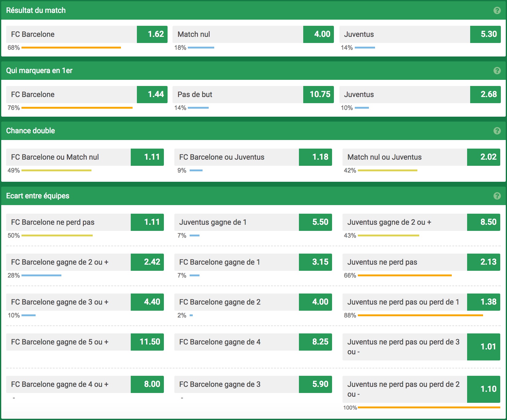Image resolution: width=507 pixels, height=420 pixels.
Task: Choose FC Barcelone first scorer at 1.44
Action: [x=87, y=95]
